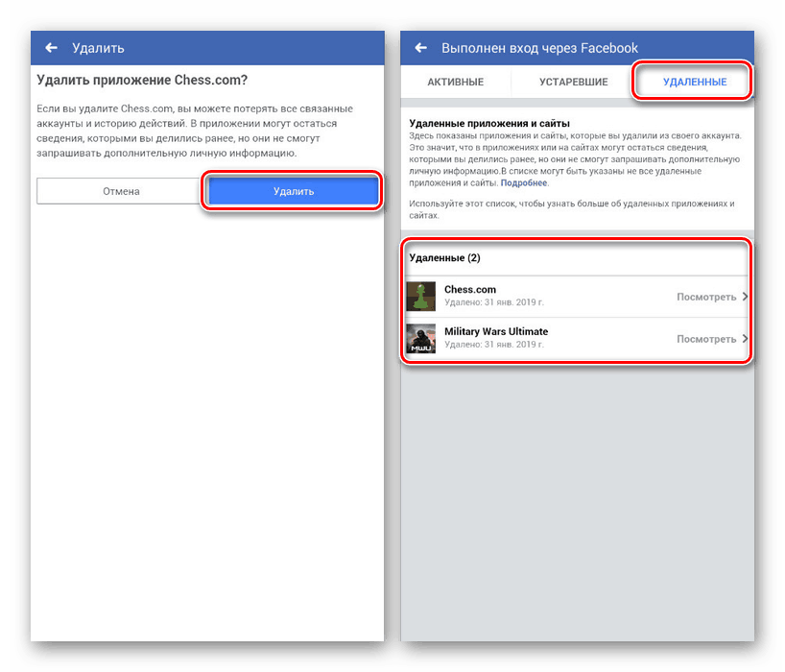Switch to the АКТИВНЫЕ tab
The height and width of the screenshot is (672, 785).
point(455,83)
